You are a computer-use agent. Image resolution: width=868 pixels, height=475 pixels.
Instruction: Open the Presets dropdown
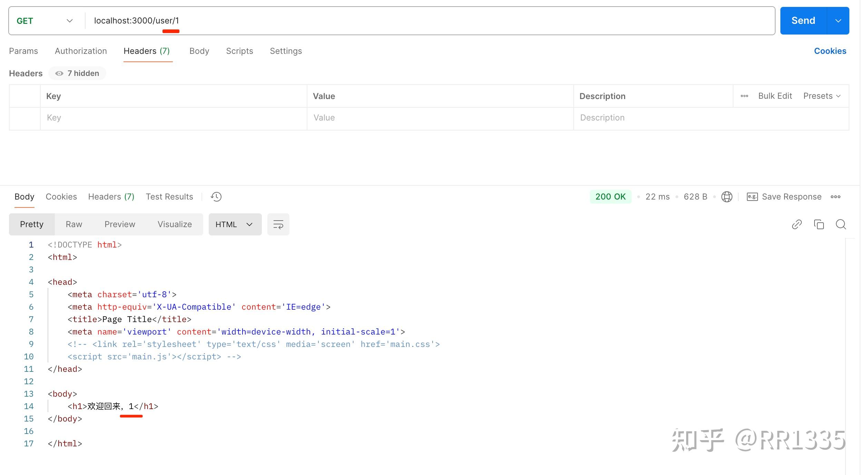pyautogui.click(x=822, y=96)
